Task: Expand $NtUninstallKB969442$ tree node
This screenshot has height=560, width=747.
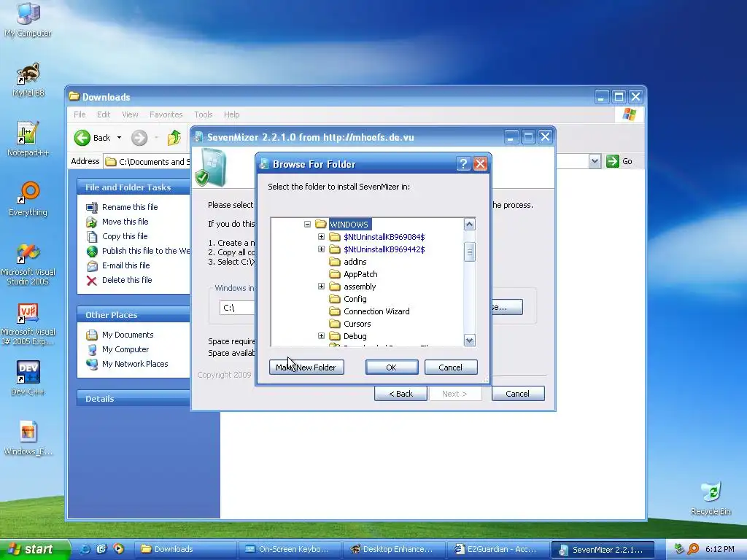Action: click(x=321, y=249)
